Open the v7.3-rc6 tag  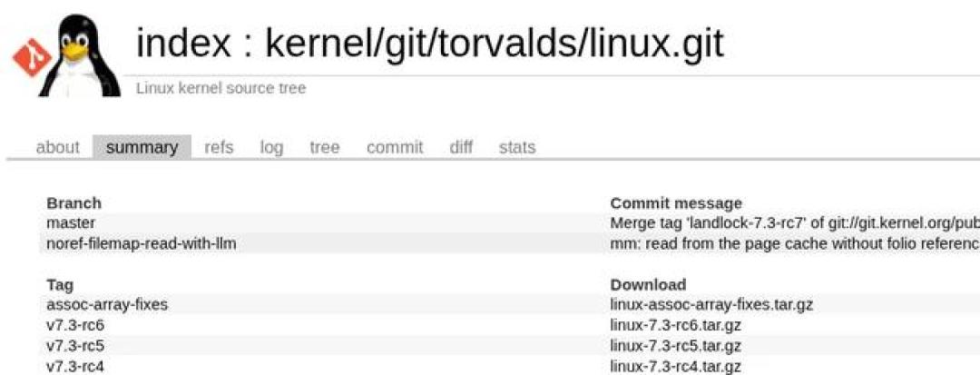point(75,325)
